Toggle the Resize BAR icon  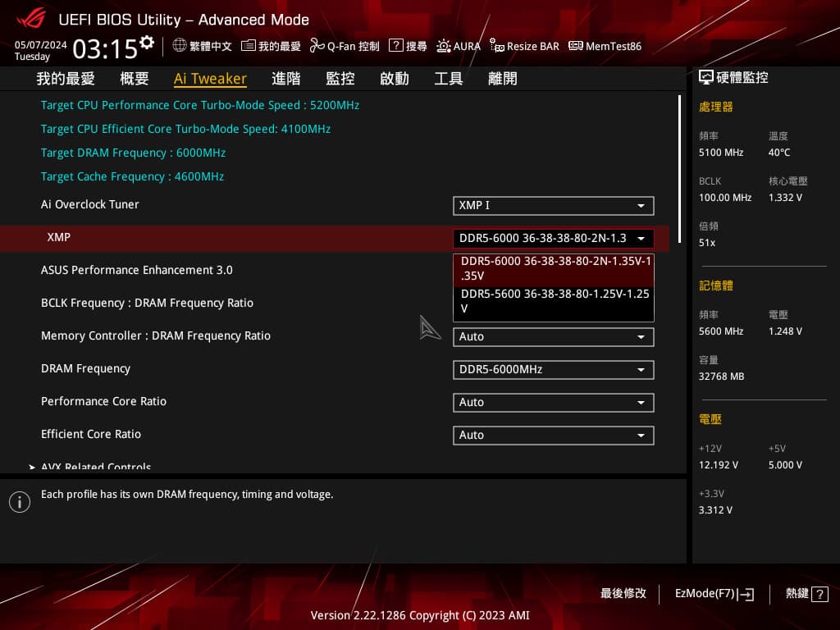[x=496, y=46]
